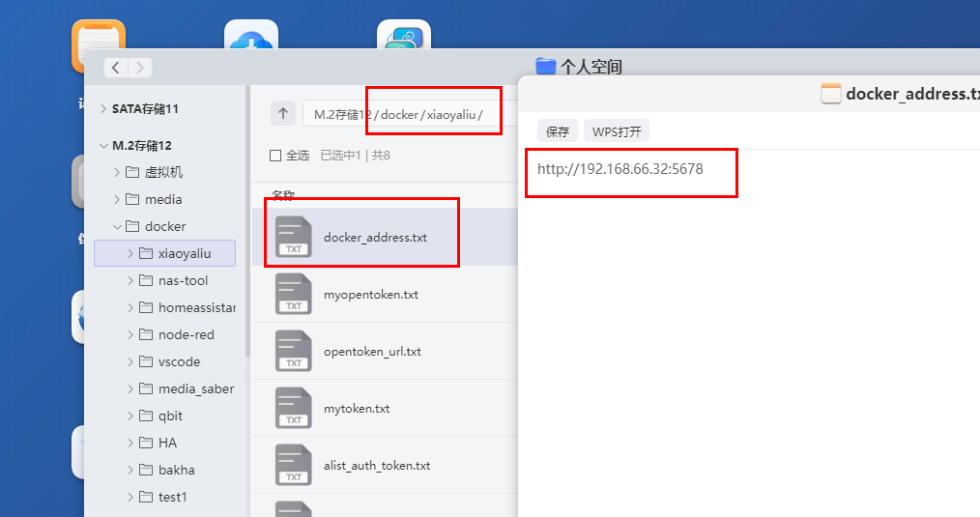Click the WPS打开 button
The image size is (980, 517).
coord(616,131)
